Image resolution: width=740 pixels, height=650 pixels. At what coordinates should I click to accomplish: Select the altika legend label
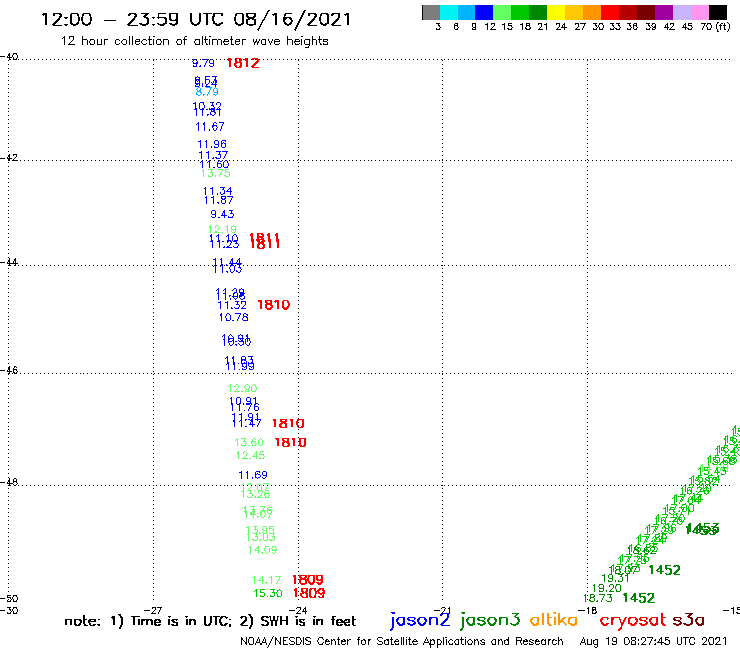click(x=554, y=620)
